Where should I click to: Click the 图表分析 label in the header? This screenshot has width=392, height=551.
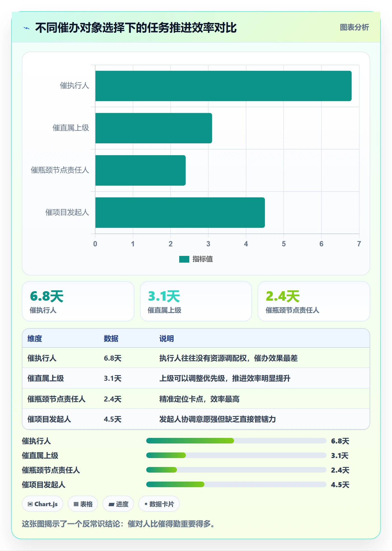point(354,27)
